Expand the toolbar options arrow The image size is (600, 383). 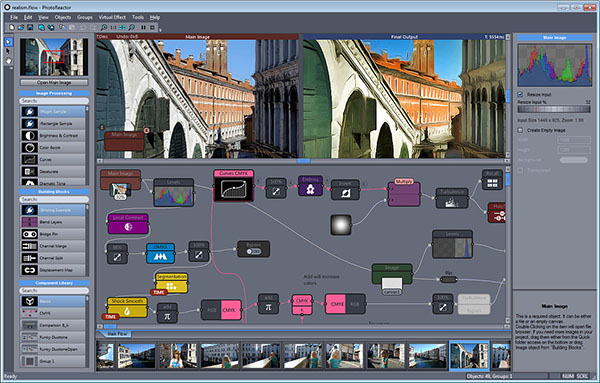160,29
